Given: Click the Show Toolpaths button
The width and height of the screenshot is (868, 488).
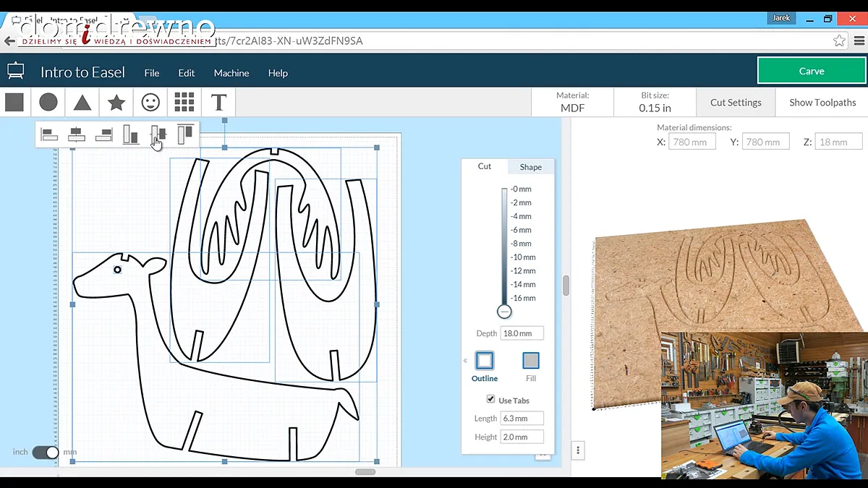Looking at the screenshot, I should [x=822, y=103].
